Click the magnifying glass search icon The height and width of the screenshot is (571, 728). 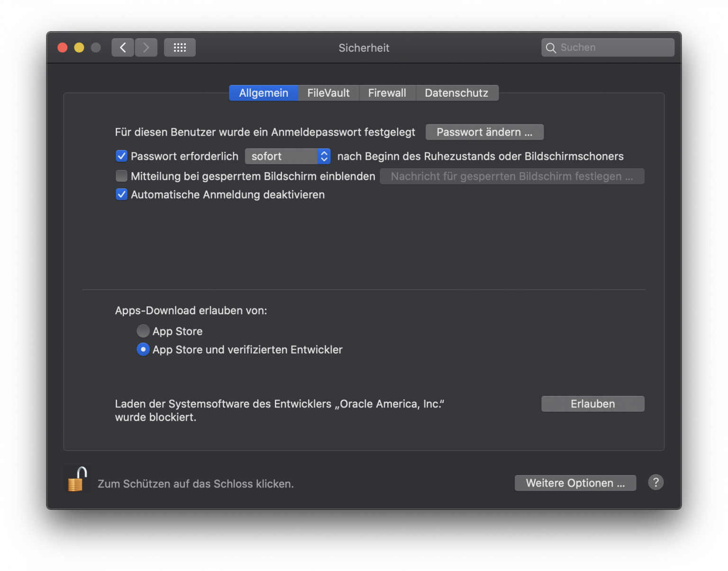(551, 48)
